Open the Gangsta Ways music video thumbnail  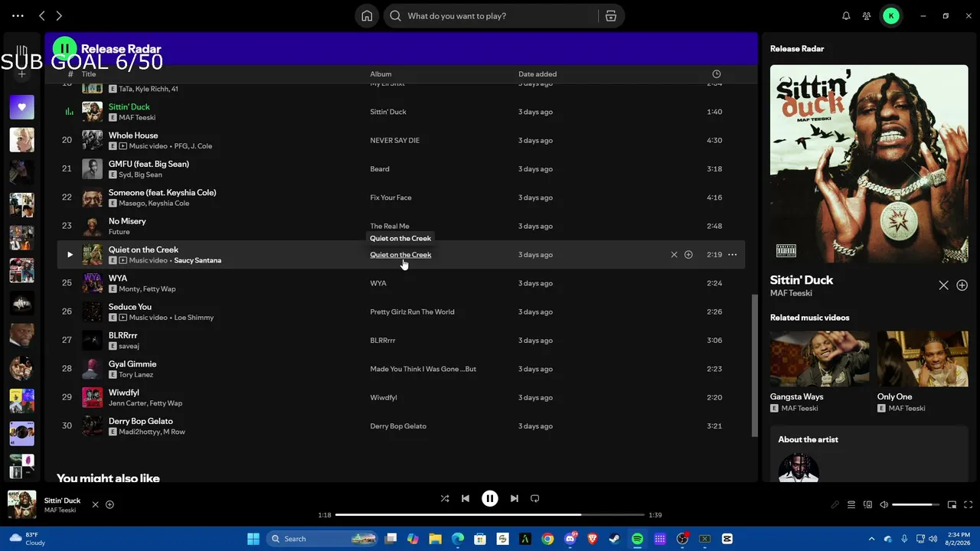(x=819, y=358)
